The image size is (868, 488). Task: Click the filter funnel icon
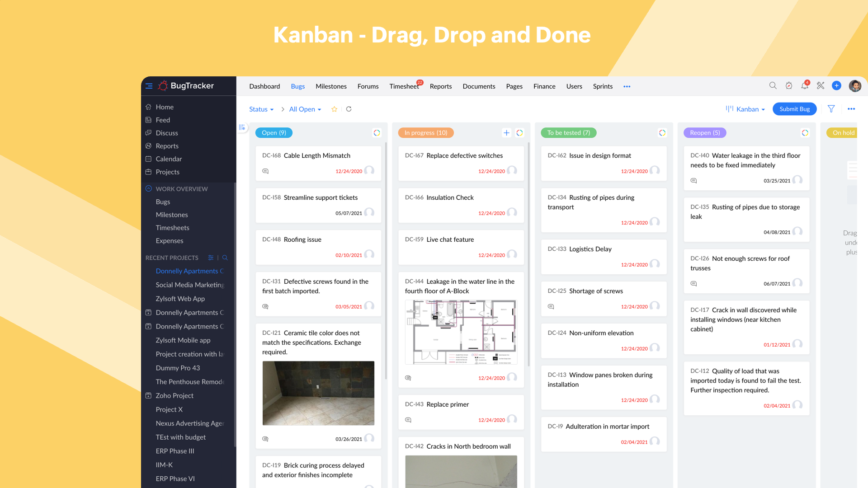tap(831, 109)
